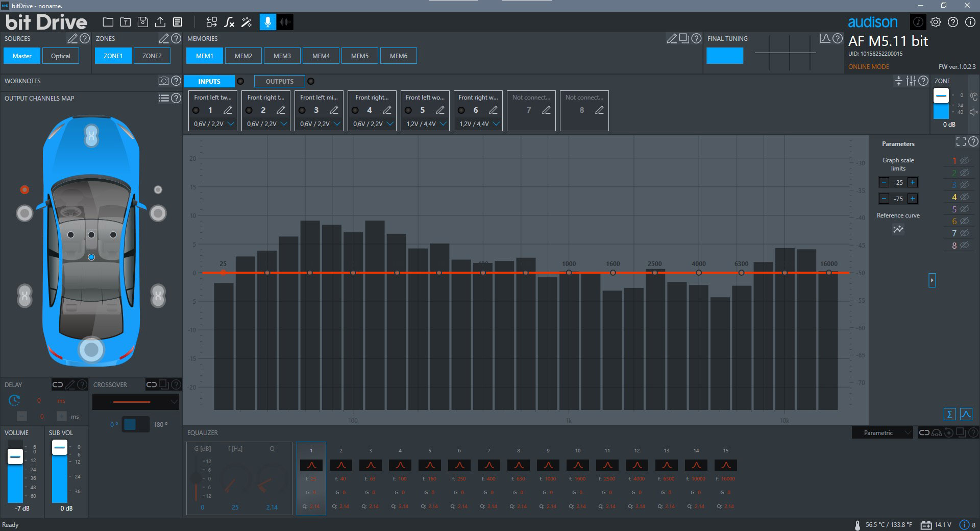Expand channel 6 sensitivity dropdown
Image resolution: width=980 pixels, height=531 pixels.
point(496,124)
